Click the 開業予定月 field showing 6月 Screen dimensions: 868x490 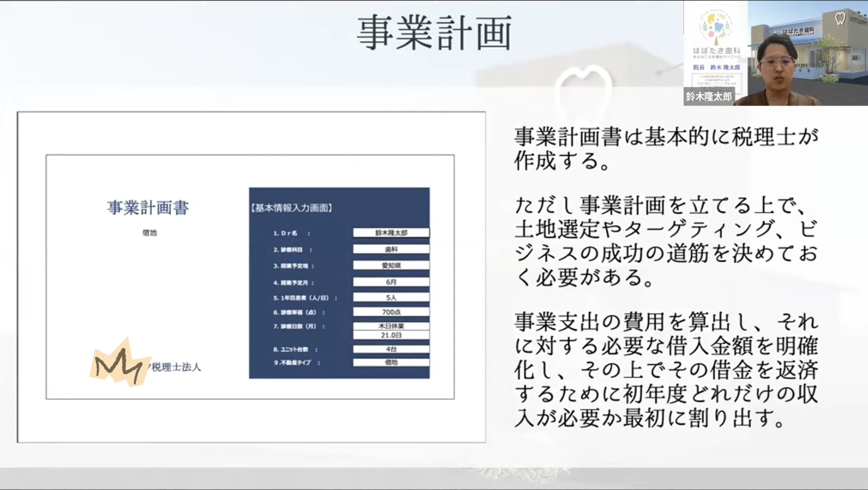click(391, 281)
